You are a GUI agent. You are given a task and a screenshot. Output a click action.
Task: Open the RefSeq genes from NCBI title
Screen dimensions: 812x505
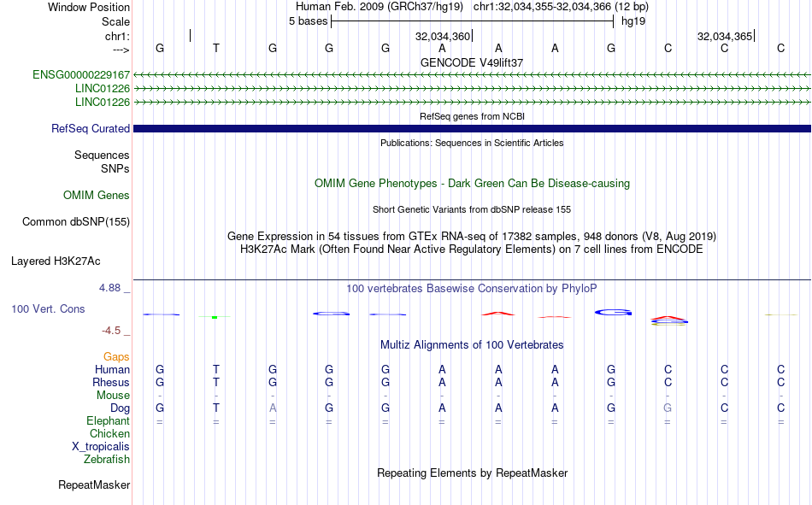pos(472,116)
